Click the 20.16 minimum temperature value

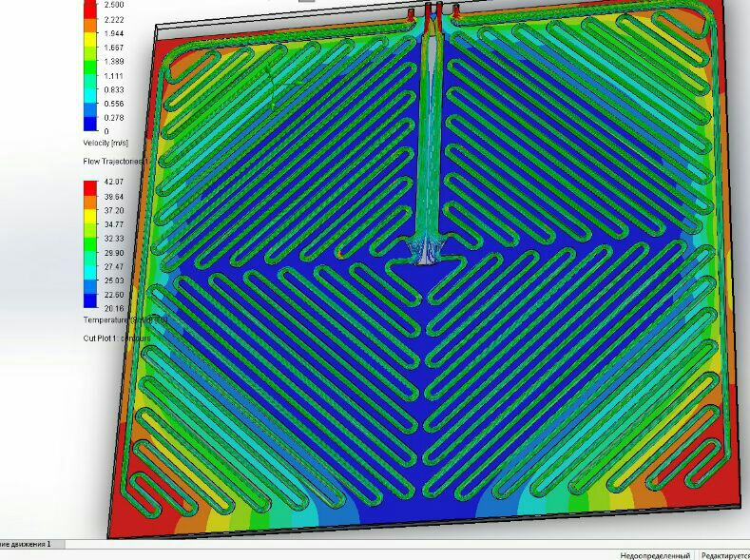(114, 308)
